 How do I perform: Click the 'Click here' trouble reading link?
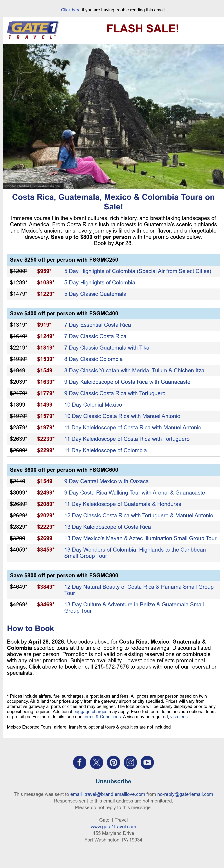[x=71, y=10]
